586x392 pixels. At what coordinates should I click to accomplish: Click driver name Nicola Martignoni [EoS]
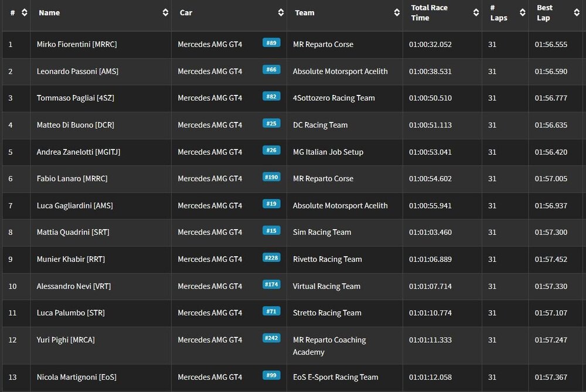coord(77,377)
